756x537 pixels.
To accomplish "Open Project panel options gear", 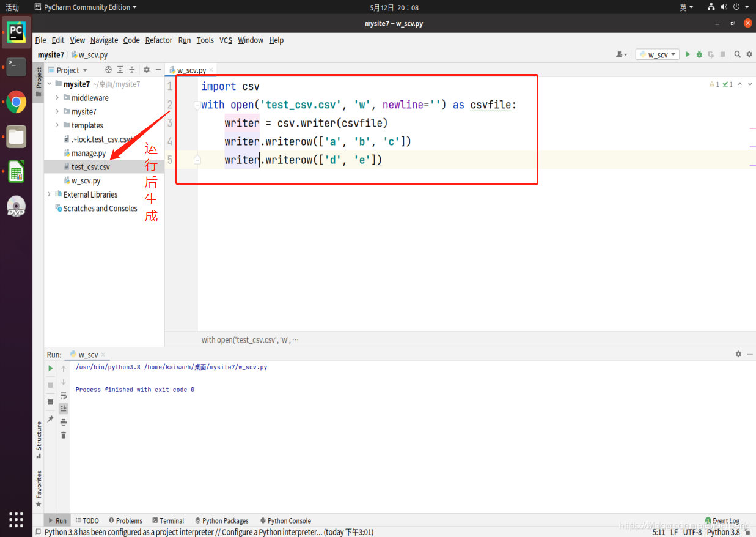I will [x=147, y=70].
